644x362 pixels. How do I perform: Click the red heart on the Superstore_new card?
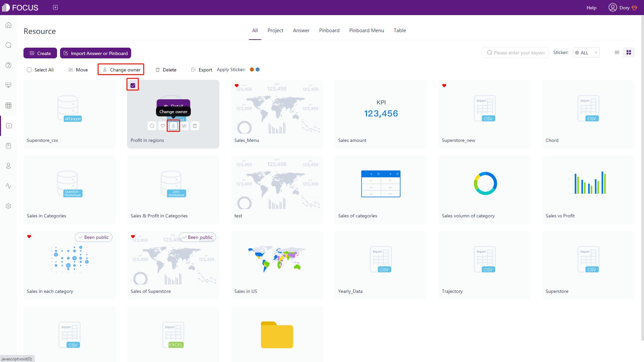[x=444, y=86]
